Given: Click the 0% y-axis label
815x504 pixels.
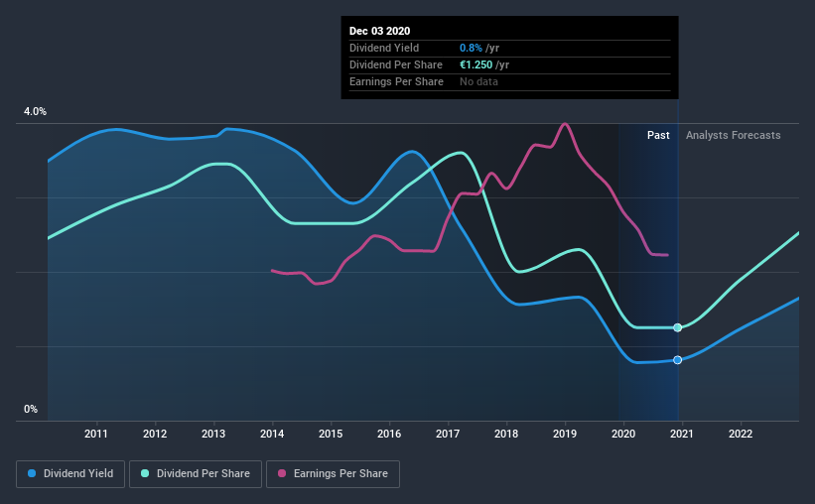Looking at the screenshot, I should pyautogui.click(x=31, y=410).
